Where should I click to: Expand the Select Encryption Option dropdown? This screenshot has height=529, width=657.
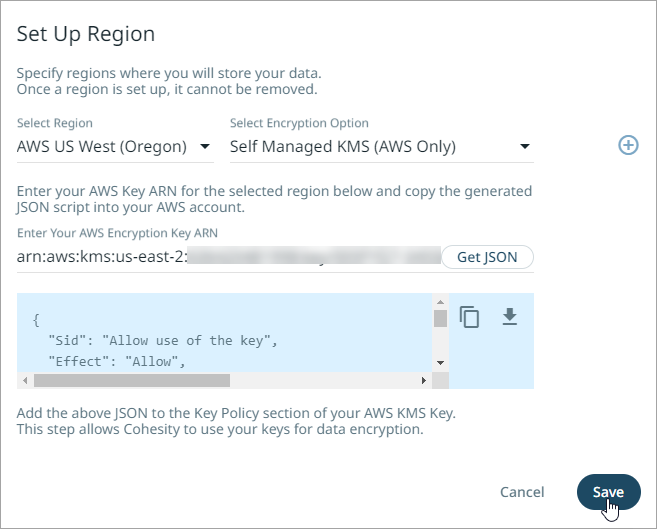click(380, 147)
